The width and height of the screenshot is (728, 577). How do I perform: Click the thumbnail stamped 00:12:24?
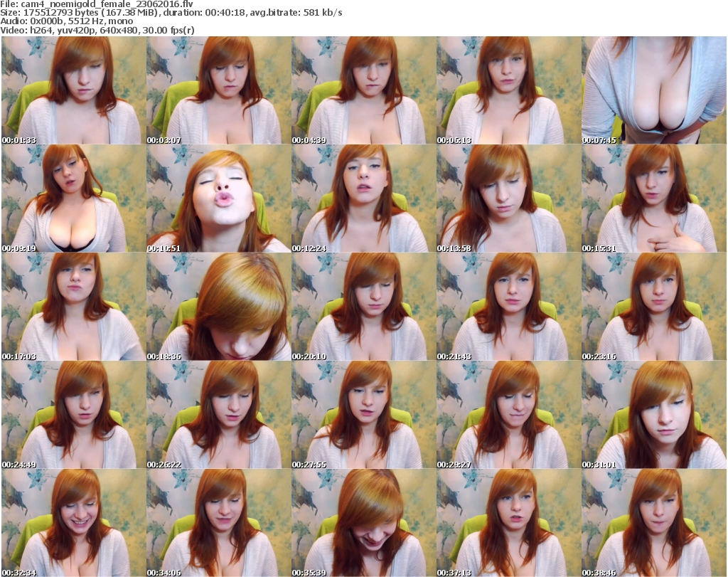coord(363,198)
